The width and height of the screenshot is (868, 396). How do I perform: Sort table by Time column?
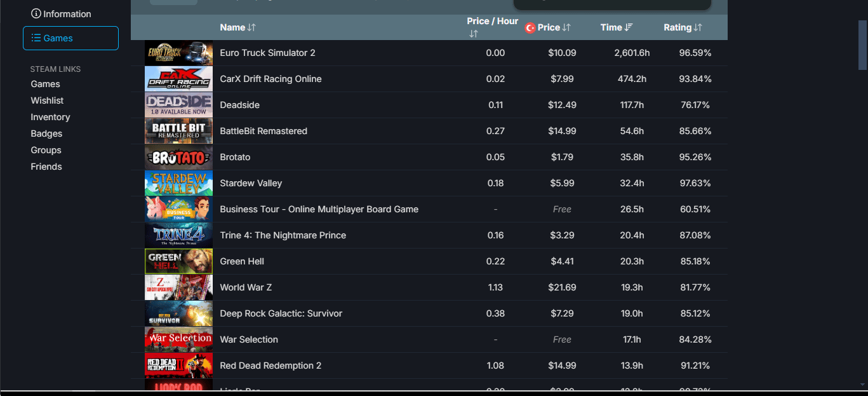tap(617, 27)
